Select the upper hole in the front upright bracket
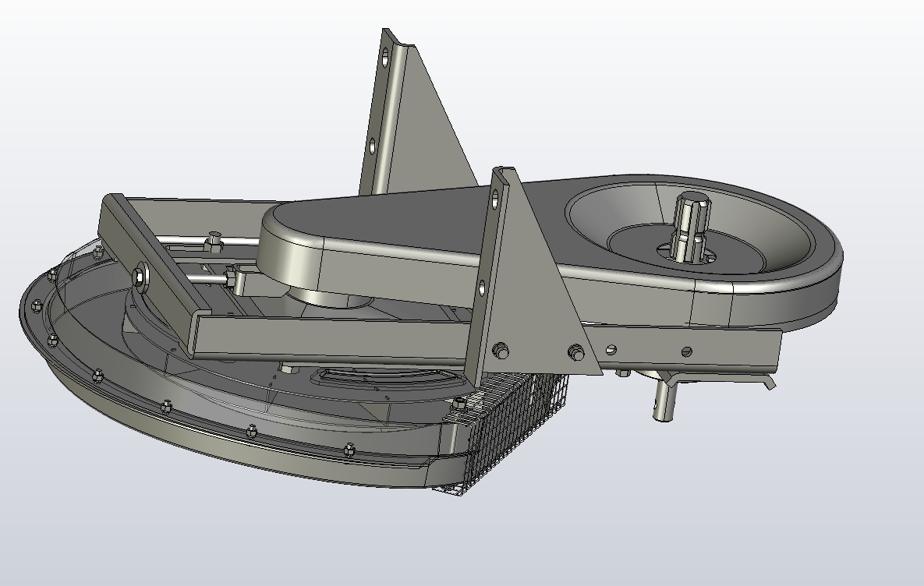Image resolution: width=924 pixels, height=586 pixels. 495,199
